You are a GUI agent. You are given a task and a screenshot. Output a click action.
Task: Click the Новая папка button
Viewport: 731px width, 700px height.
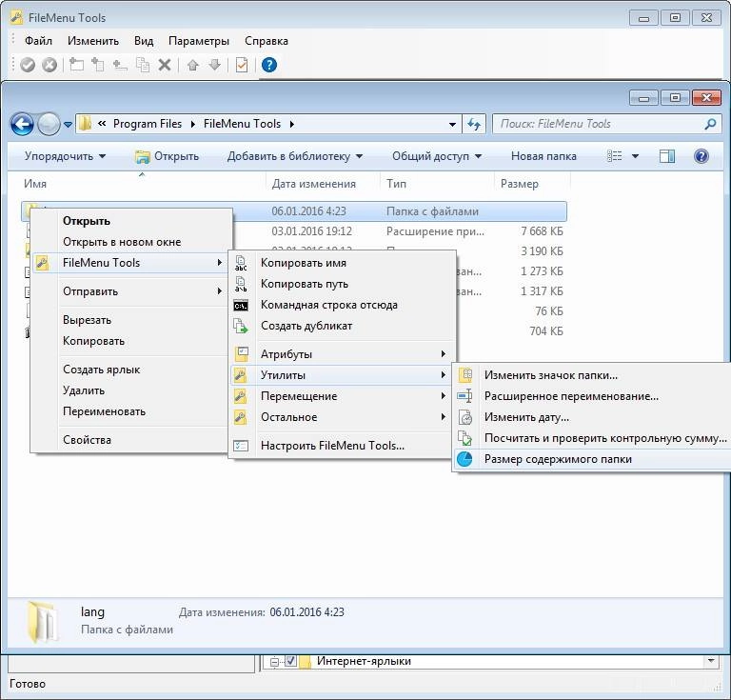tap(543, 156)
